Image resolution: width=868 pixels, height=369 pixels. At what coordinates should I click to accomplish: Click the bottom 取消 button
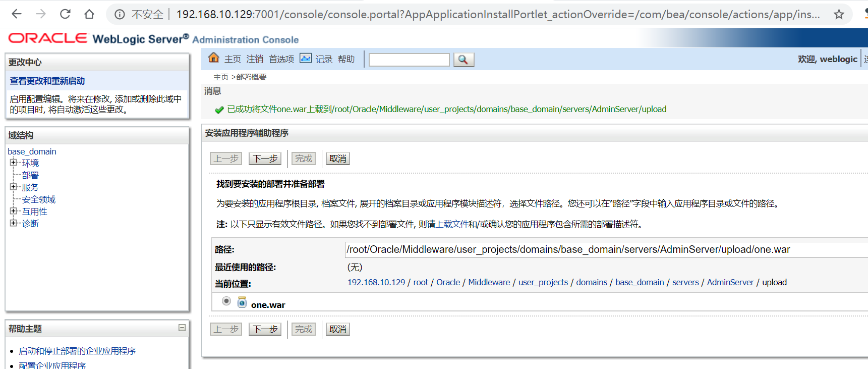point(338,329)
